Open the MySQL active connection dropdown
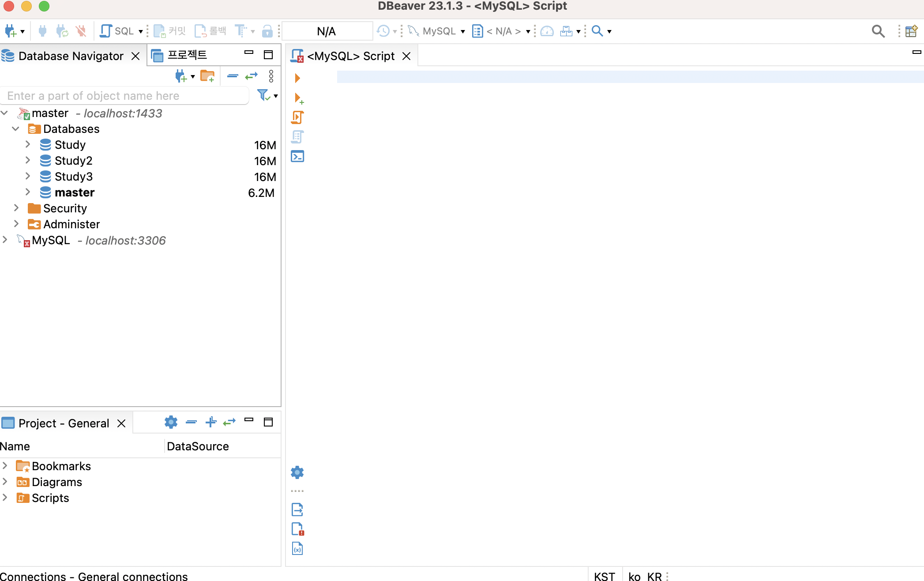The image size is (924, 581). pyautogui.click(x=437, y=31)
